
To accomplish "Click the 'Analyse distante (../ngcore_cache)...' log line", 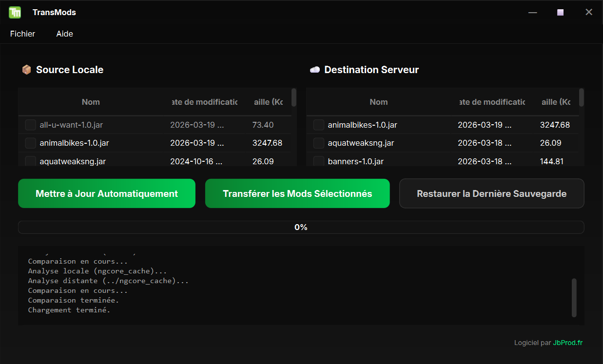I will click(108, 281).
